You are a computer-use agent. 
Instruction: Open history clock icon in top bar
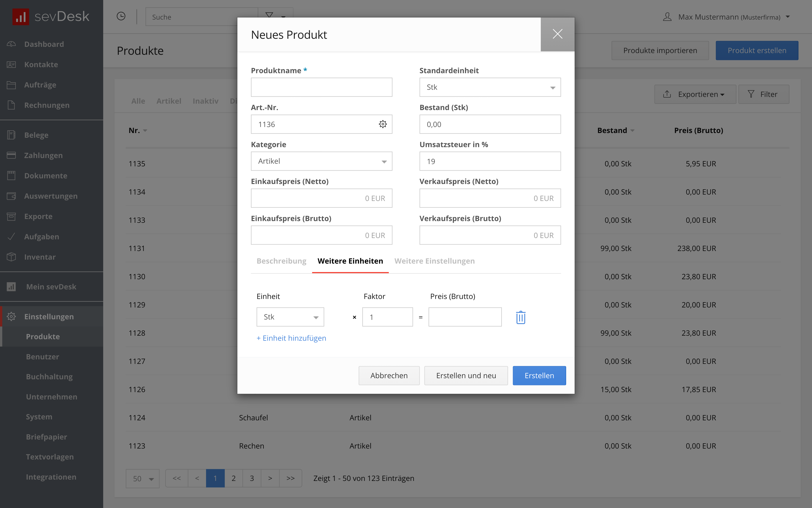pos(121,16)
